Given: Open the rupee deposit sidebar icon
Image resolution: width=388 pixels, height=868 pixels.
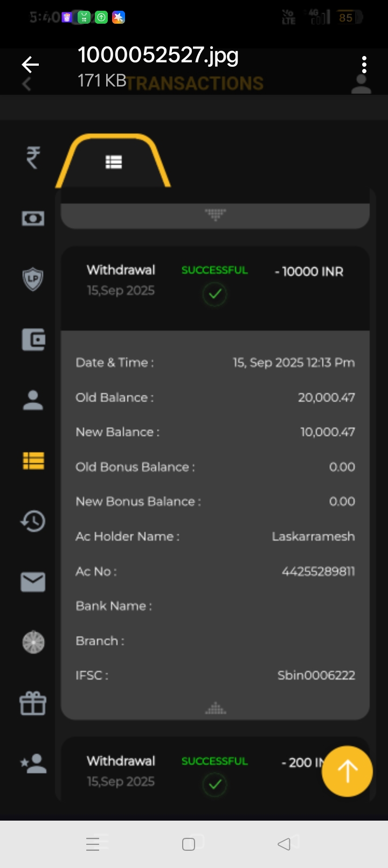Looking at the screenshot, I should point(33,157).
